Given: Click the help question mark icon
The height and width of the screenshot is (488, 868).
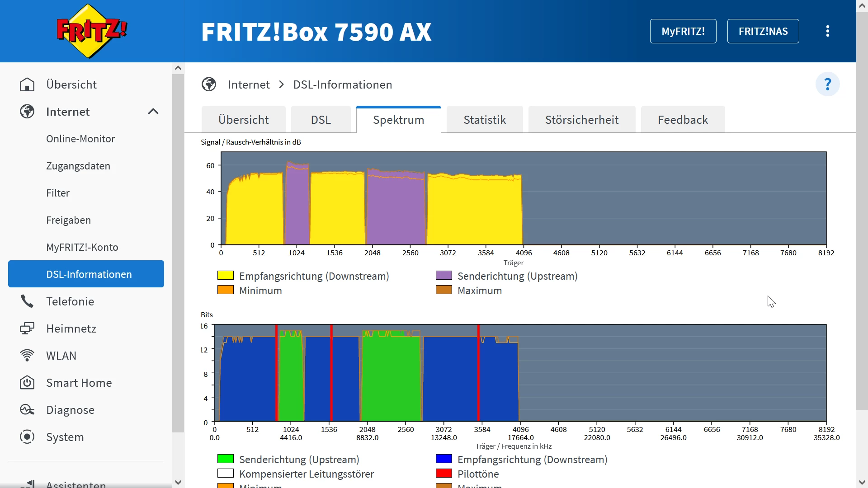Looking at the screenshot, I should tap(827, 84).
